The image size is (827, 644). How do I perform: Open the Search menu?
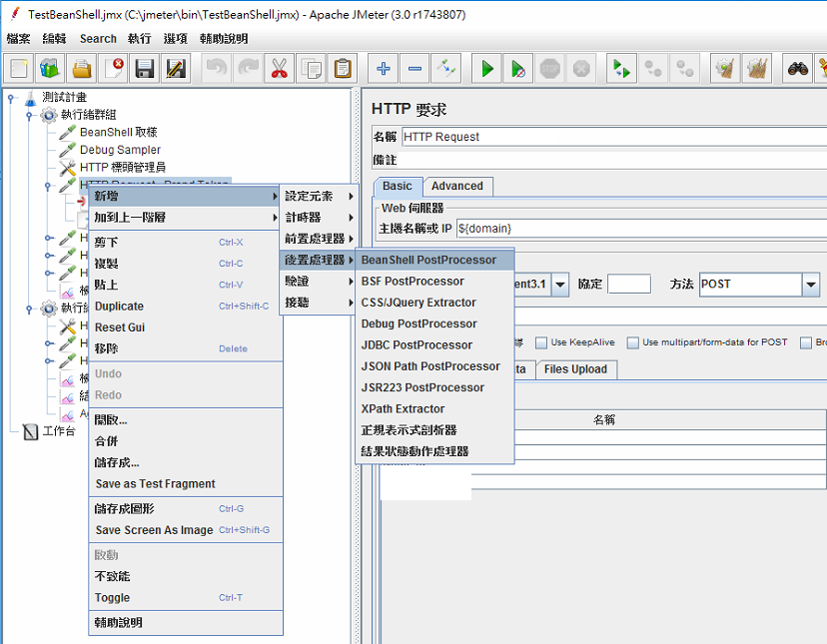98,39
